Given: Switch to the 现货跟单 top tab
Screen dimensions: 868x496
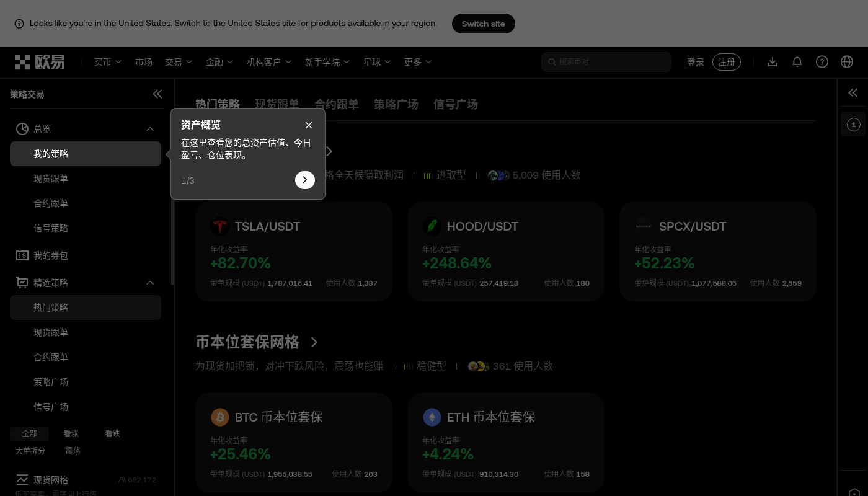Looking at the screenshot, I should [277, 104].
